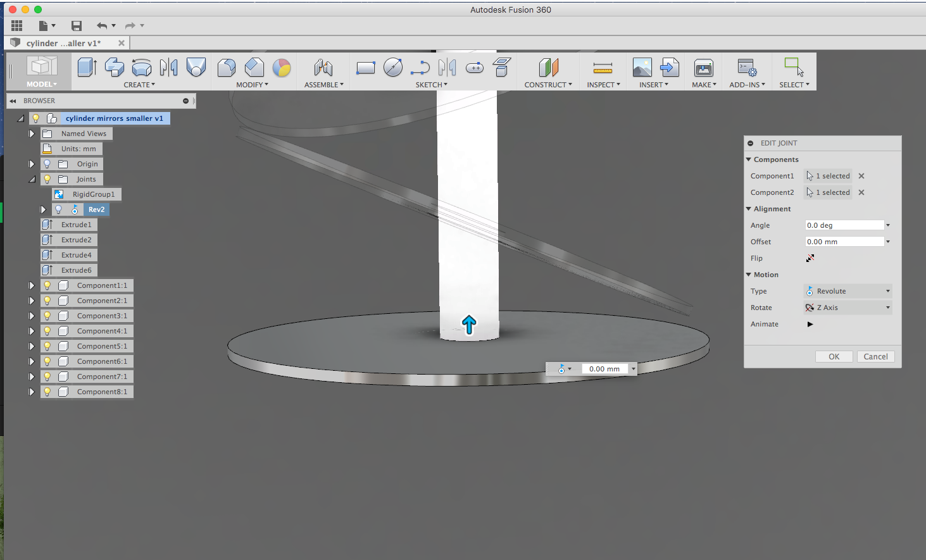Select the Center Diameter Circle sketch tool
Screen dimensions: 926x560
click(x=393, y=68)
